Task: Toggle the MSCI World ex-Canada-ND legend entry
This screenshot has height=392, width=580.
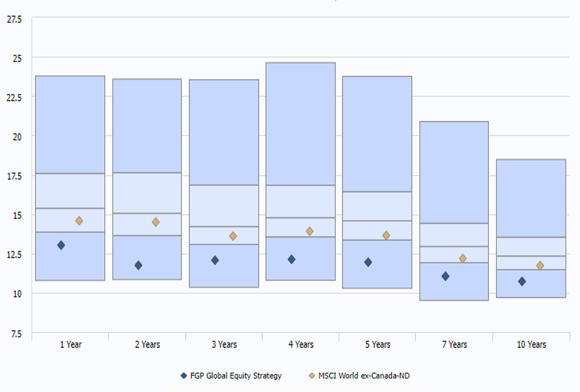Action: coord(364,375)
